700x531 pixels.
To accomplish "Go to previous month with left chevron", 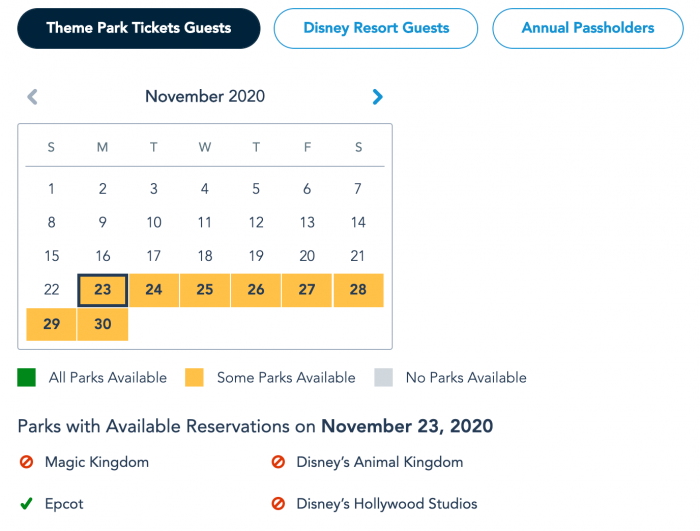I will pyautogui.click(x=33, y=96).
